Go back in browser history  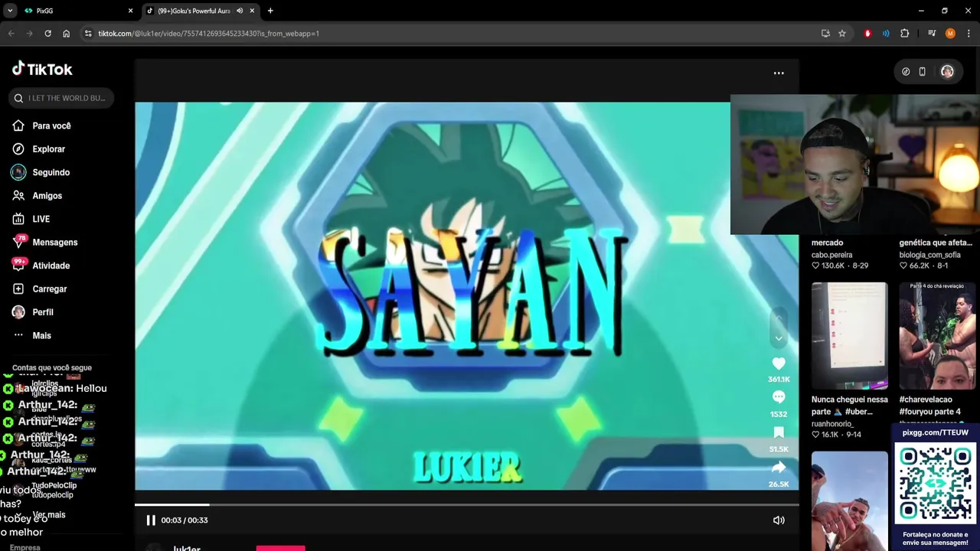[11, 34]
